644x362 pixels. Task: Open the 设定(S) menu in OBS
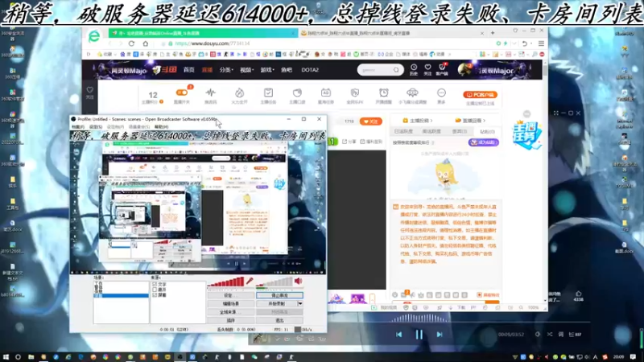coord(96,127)
